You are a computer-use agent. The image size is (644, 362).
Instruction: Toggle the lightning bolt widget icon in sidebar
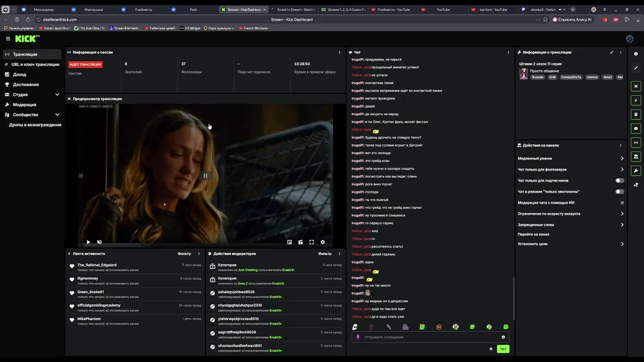click(636, 100)
